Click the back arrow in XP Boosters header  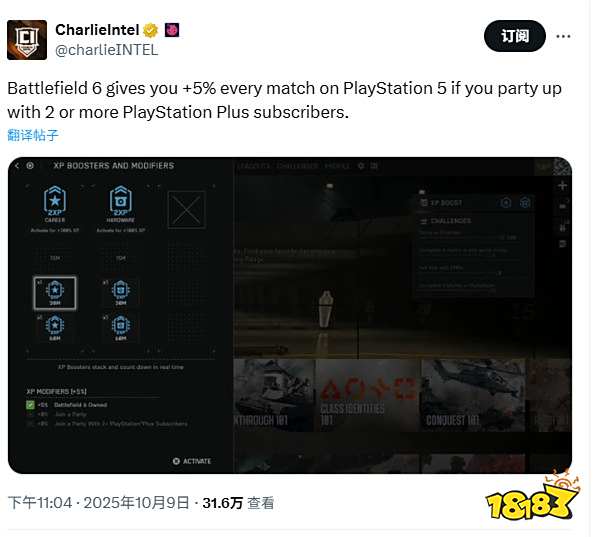click(x=17, y=166)
